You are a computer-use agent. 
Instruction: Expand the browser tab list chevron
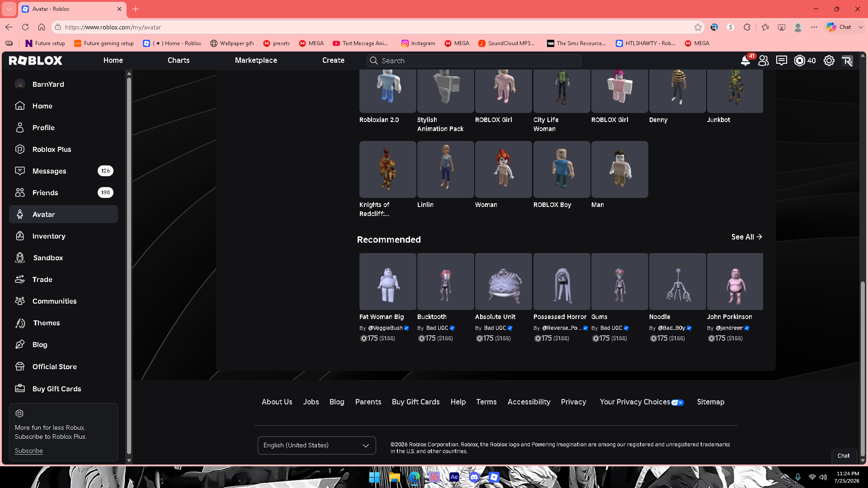[x=9, y=9]
